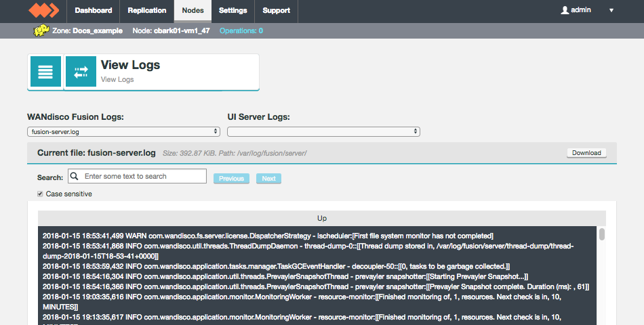
Task: Click the magnifier icon in search box
Action: coord(74,176)
